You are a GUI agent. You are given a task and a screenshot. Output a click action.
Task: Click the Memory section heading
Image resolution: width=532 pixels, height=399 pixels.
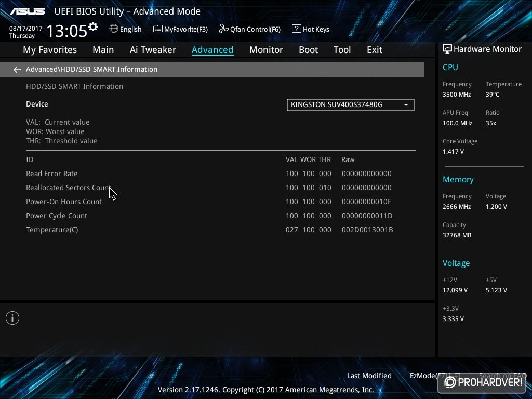[x=458, y=180]
